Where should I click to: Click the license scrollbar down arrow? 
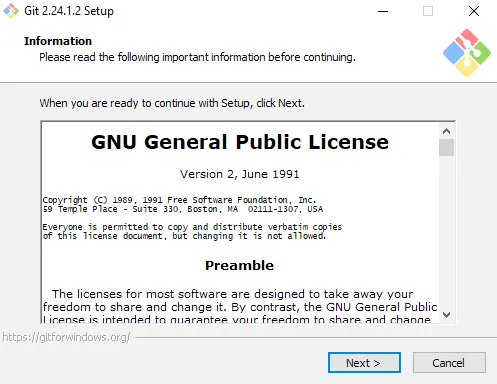coord(446,314)
